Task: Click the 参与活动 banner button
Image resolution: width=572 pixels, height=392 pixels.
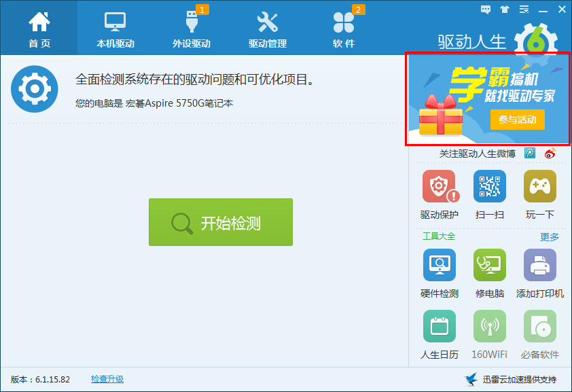Action: pyautogui.click(x=517, y=120)
